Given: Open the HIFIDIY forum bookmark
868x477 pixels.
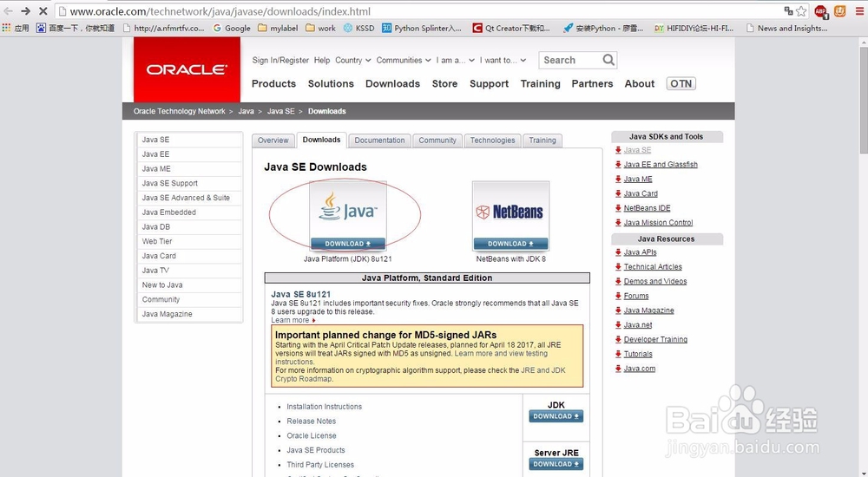Looking at the screenshot, I should pyautogui.click(x=694, y=28).
